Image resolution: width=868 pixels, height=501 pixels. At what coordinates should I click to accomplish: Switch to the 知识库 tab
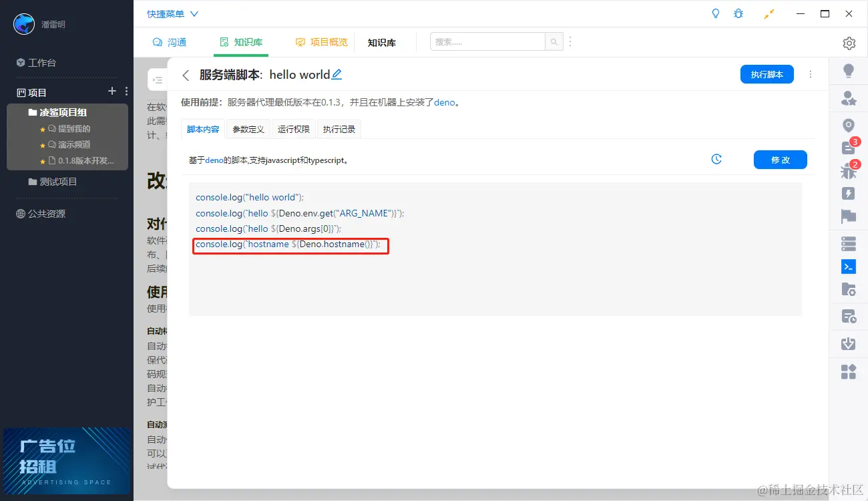click(x=241, y=42)
